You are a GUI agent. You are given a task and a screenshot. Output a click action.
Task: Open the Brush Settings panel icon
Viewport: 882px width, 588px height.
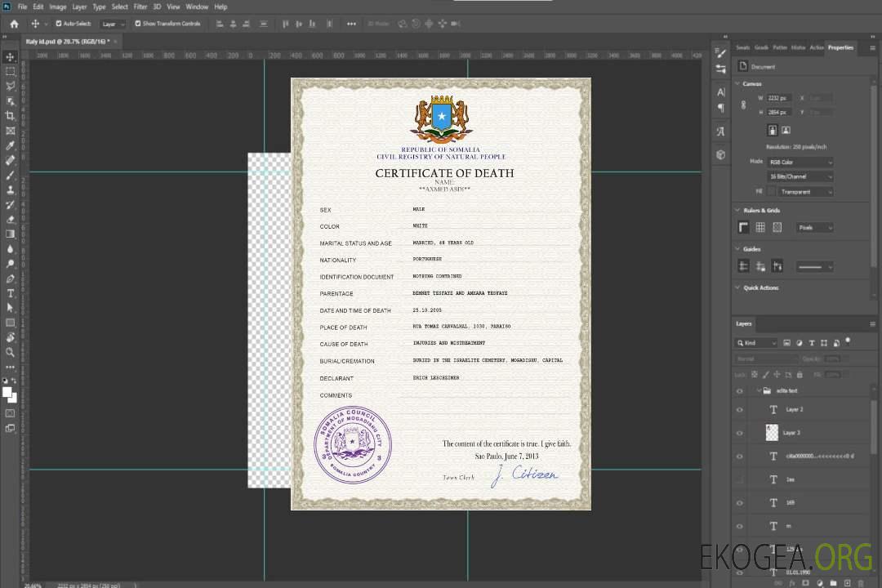click(721, 53)
